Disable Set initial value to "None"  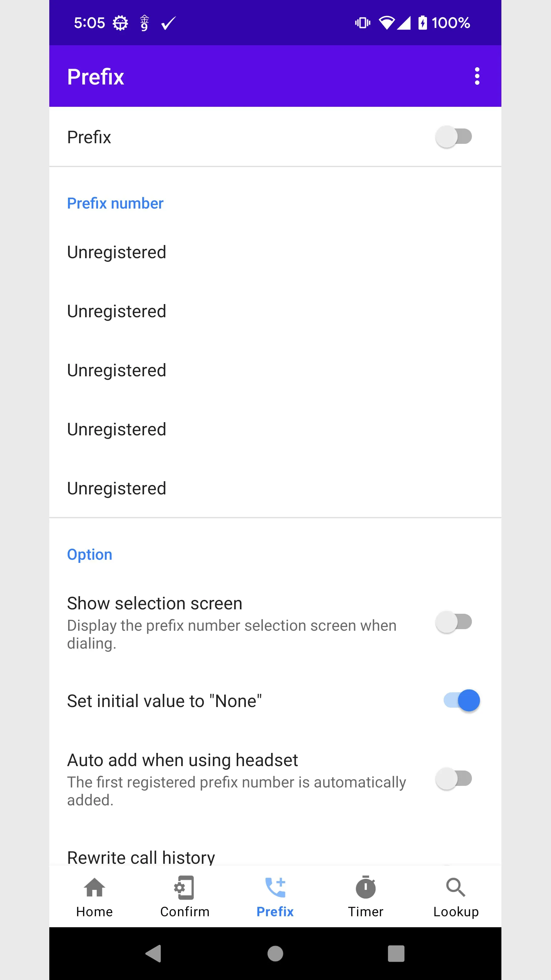pos(462,700)
